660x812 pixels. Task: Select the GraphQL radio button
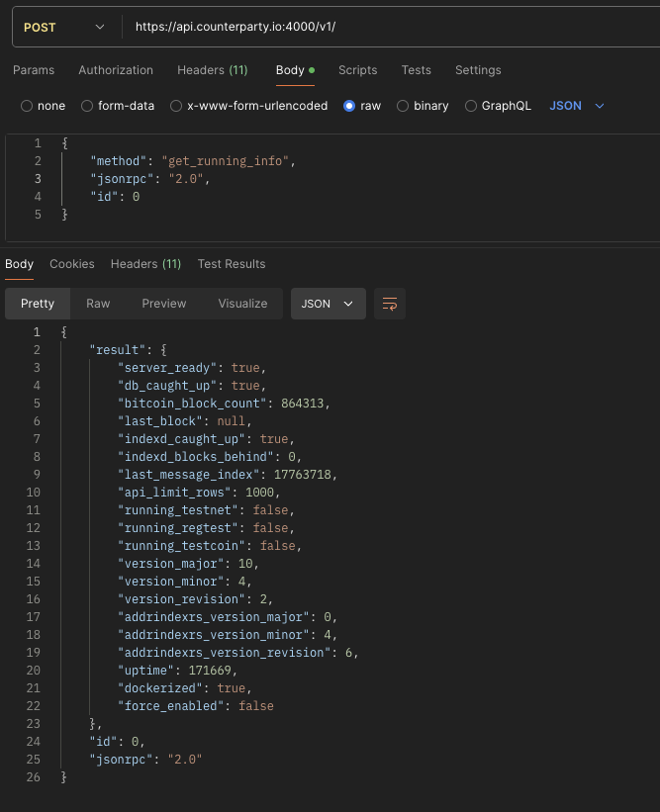point(470,106)
